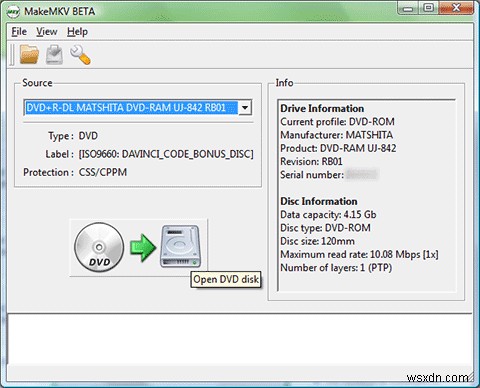Click Maximum read rate line
The image size is (480, 388).
point(359,255)
